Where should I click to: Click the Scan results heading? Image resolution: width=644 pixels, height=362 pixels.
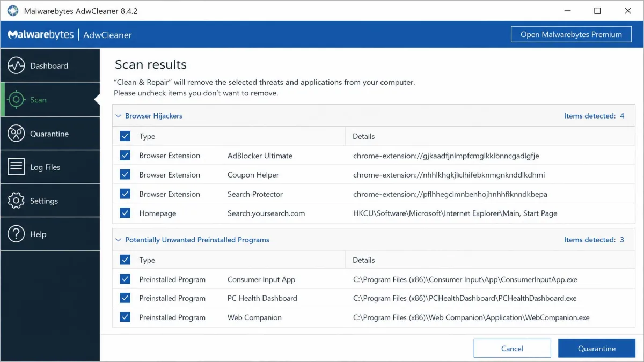coord(151,64)
